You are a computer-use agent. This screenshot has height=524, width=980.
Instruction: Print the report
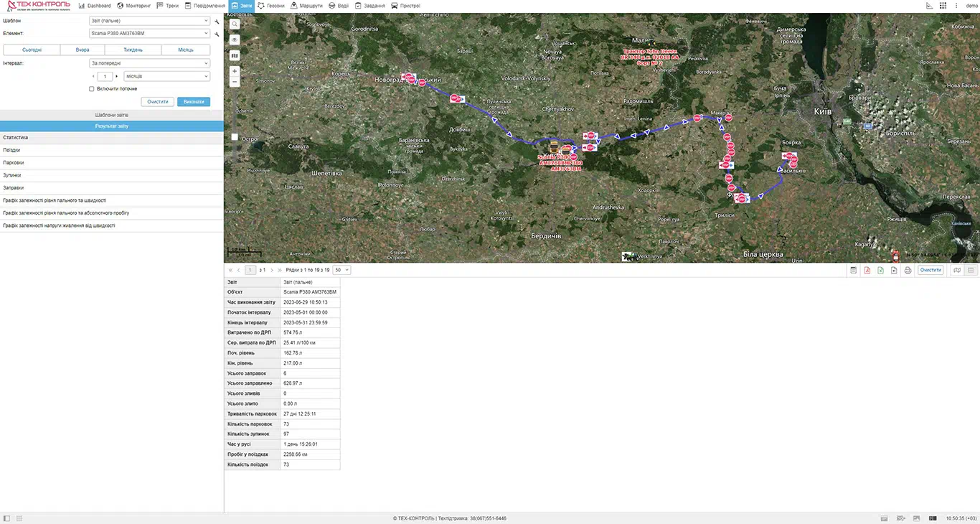[908, 270]
